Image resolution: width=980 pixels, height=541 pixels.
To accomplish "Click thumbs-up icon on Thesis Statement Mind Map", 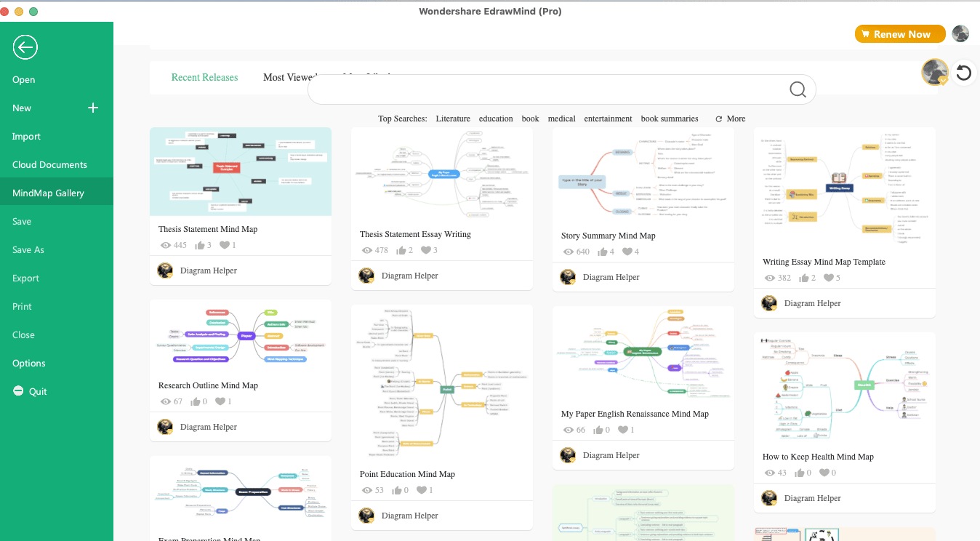I will [x=200, y=246].
